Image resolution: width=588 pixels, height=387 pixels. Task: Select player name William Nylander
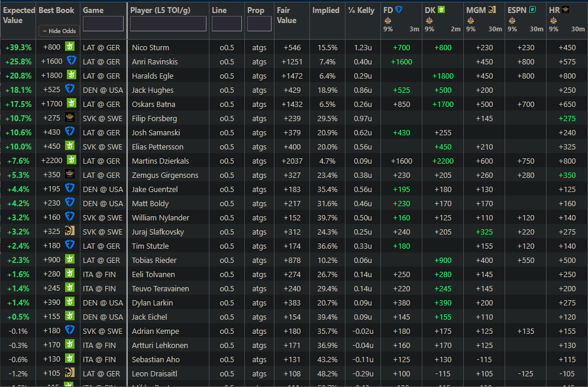coord(160,217)
